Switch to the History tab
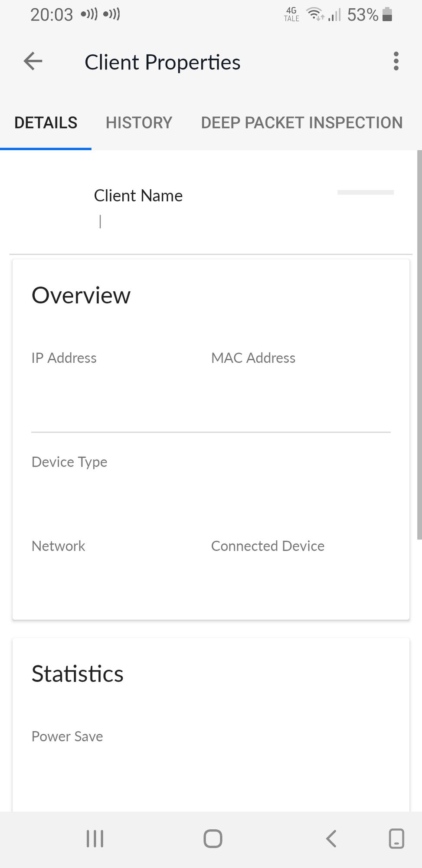Screen dimensions: 422x868 click(139, 123)
